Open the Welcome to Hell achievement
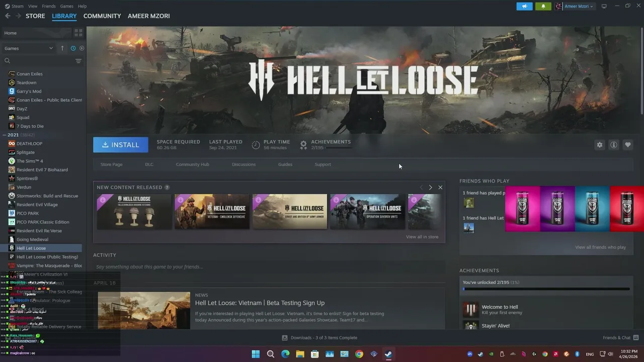The image size is (644, 362). pos(546,310)
